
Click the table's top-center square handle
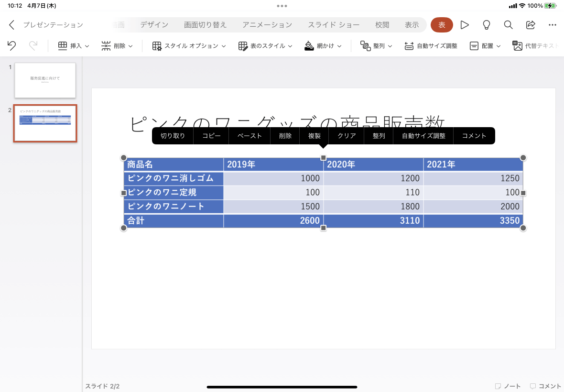[x=324, y=158]
